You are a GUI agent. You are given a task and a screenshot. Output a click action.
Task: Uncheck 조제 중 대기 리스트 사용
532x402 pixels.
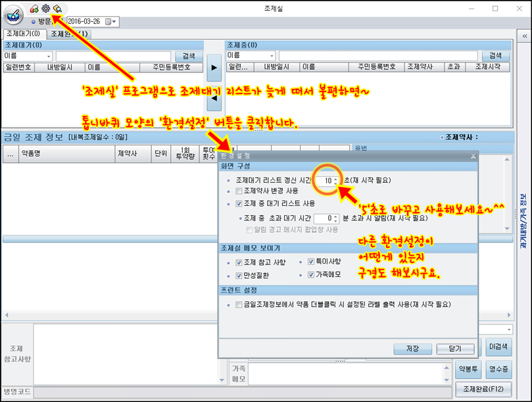pos(239,204)
